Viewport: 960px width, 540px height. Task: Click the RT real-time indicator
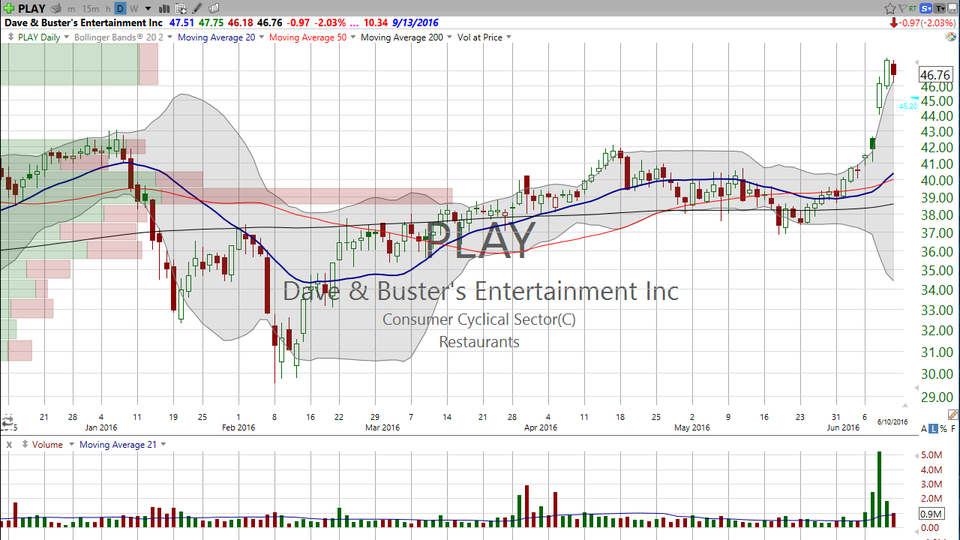click(913, 9)
